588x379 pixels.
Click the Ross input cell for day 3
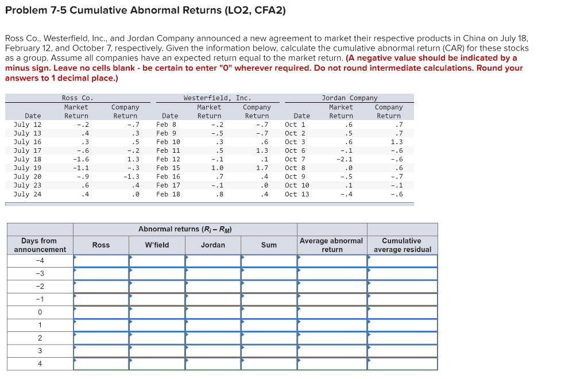pyautogui.click(x=100, y=351)
